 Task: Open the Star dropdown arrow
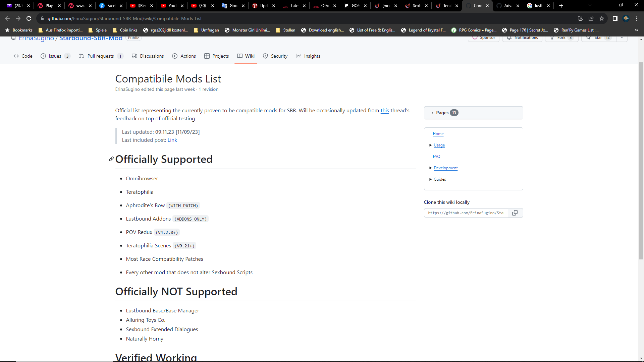[x=622, y=38]
